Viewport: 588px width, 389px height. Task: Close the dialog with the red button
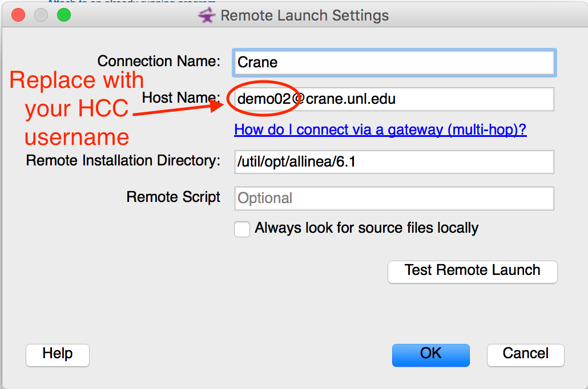coord(18,15)
